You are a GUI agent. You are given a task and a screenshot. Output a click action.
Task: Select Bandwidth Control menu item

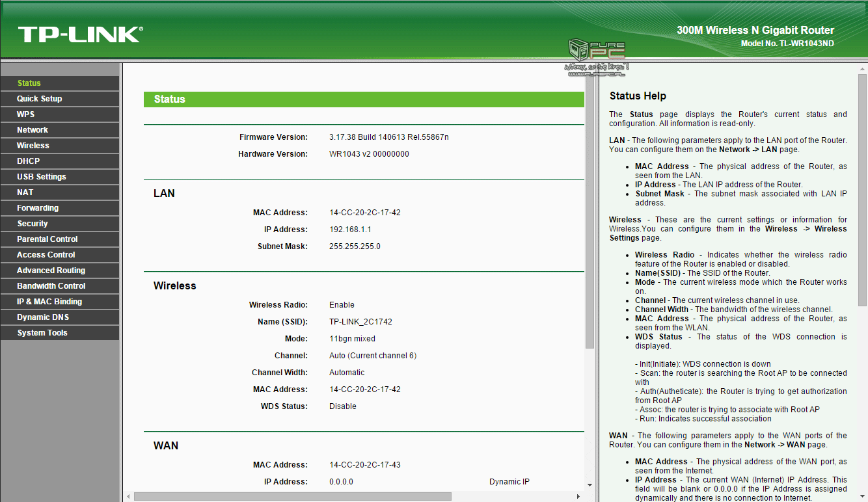click(x=60, y=286)
